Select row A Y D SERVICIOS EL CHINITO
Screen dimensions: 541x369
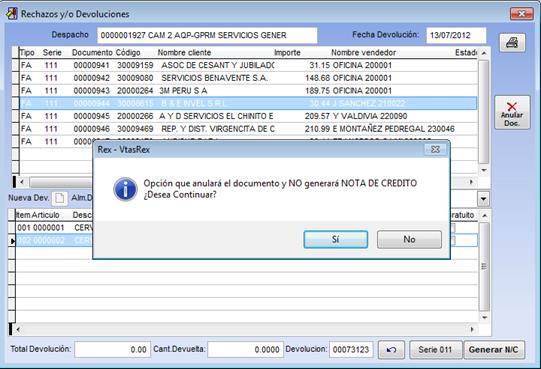(248, 116)
